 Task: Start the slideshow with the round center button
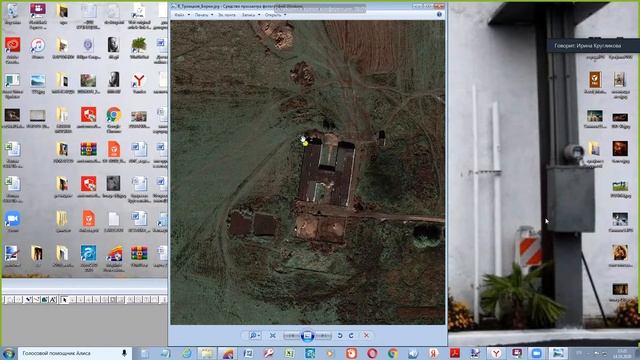(x=307, y=336)
